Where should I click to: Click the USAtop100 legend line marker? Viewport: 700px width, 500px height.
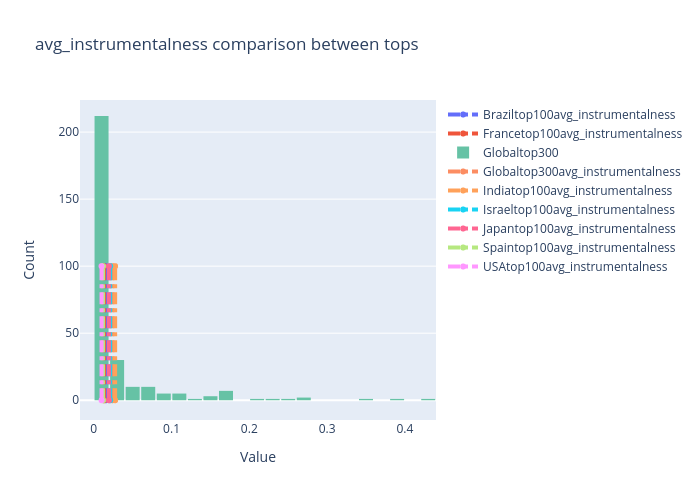(x=463, y=267)
